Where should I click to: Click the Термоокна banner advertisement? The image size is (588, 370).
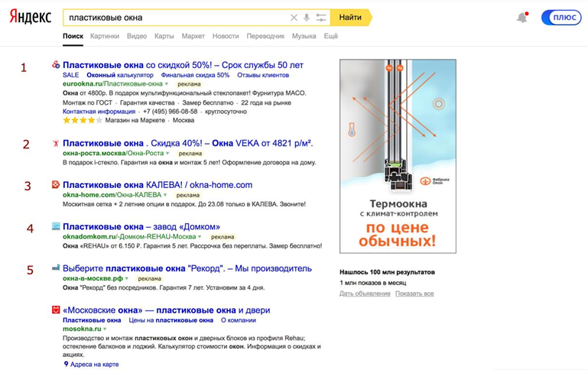pos(398,156)
